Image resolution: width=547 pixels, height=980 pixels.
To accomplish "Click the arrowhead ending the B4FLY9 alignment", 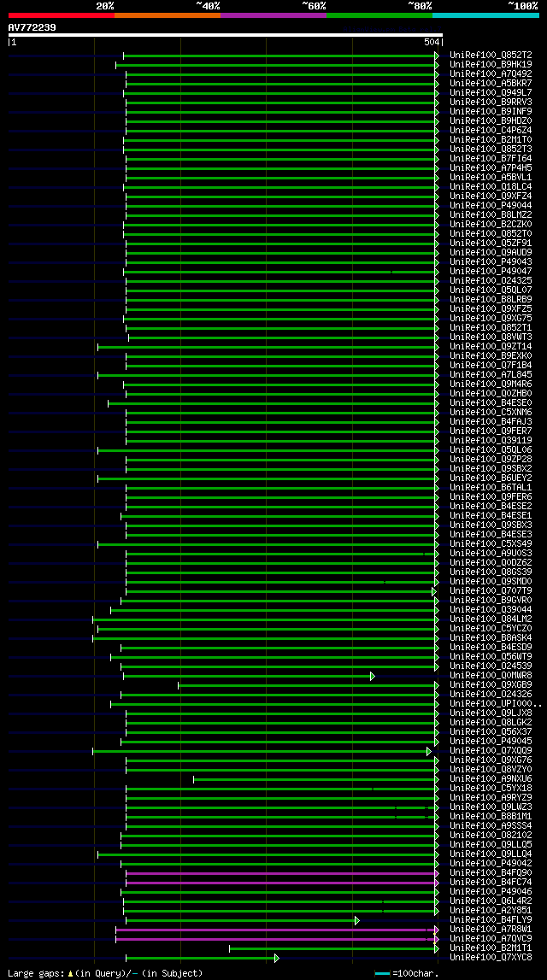I will (x=357, y=921).
